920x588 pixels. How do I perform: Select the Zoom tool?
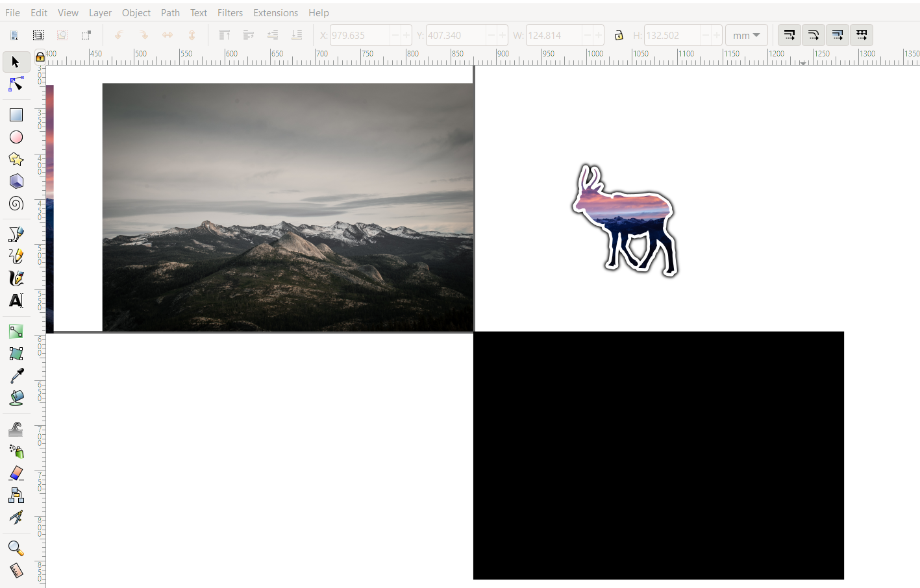(x=16, y=548)
